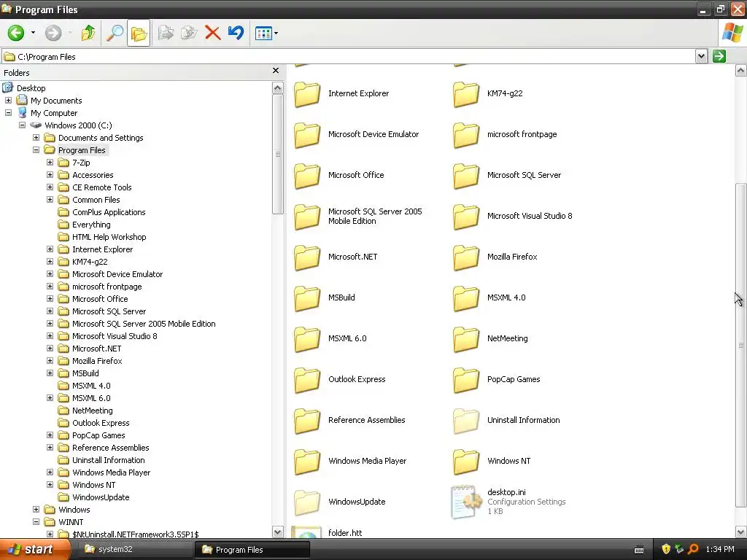Click file list scrollbar down arrow
This screenshot has width=747, height=560.
[741, 532]
